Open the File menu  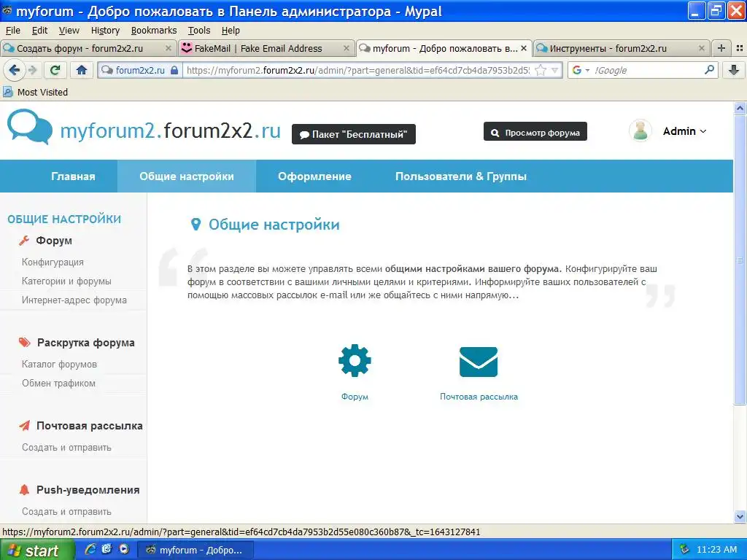pyautogui.click(x=13, y=31)
